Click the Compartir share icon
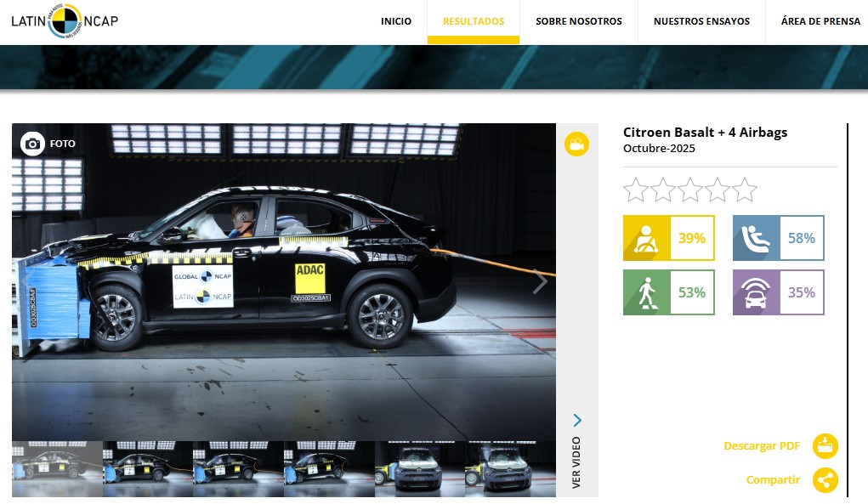Viewport: 868px width, 504px height. click(x=825, y=480)
